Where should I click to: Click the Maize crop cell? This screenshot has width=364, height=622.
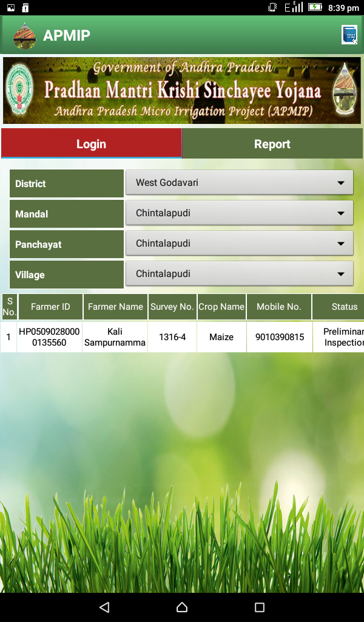tap(221, 337)
